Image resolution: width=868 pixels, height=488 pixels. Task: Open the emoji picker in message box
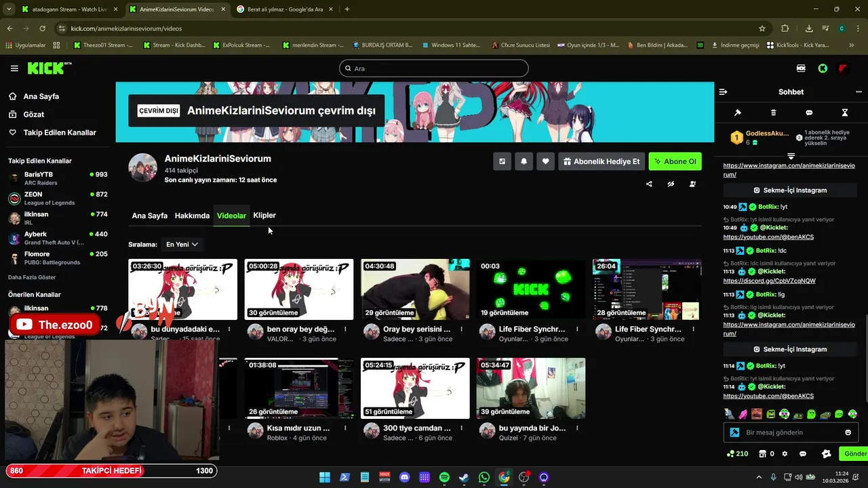848,432
